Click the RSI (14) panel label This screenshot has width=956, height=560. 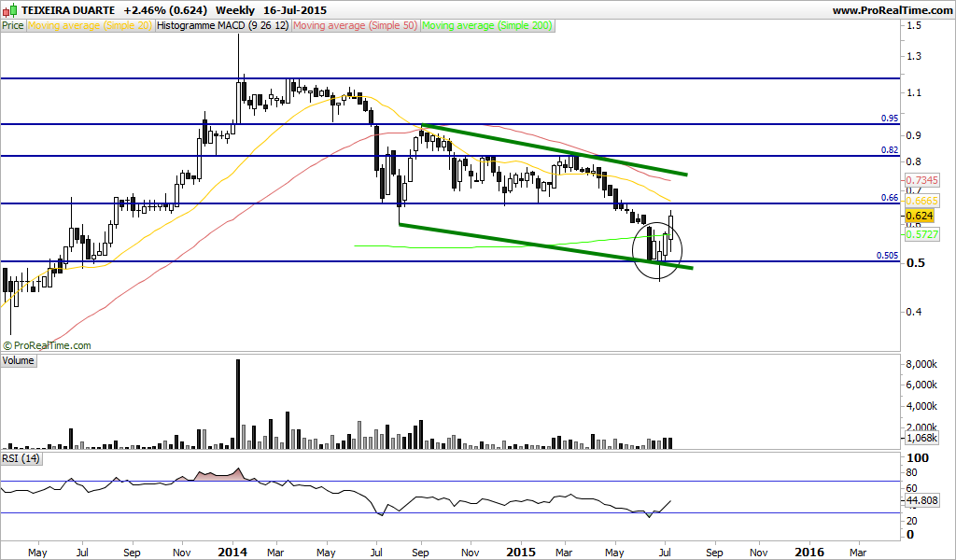[x=21, y=458]
